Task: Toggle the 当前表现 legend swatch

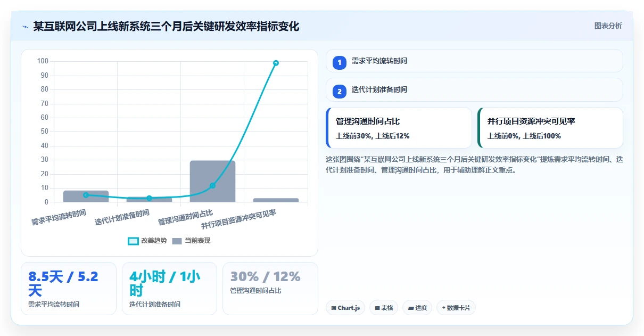Action: pyautogui.click(x=177, y=241)
